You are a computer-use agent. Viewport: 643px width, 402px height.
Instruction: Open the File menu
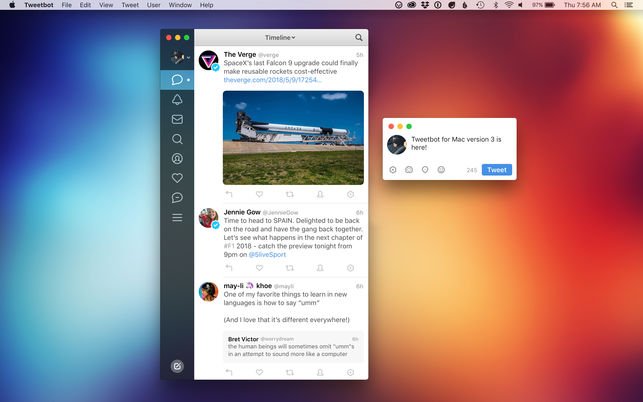66,5
